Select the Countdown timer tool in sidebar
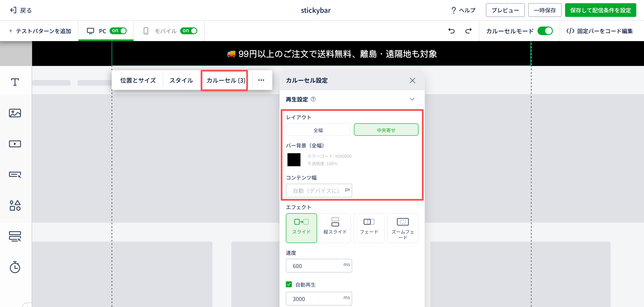The width and height of the screenshot is (644, 307). click(15, 267)
